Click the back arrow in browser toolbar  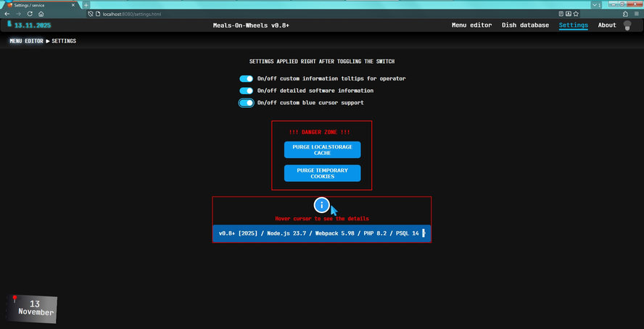[8, 14]
